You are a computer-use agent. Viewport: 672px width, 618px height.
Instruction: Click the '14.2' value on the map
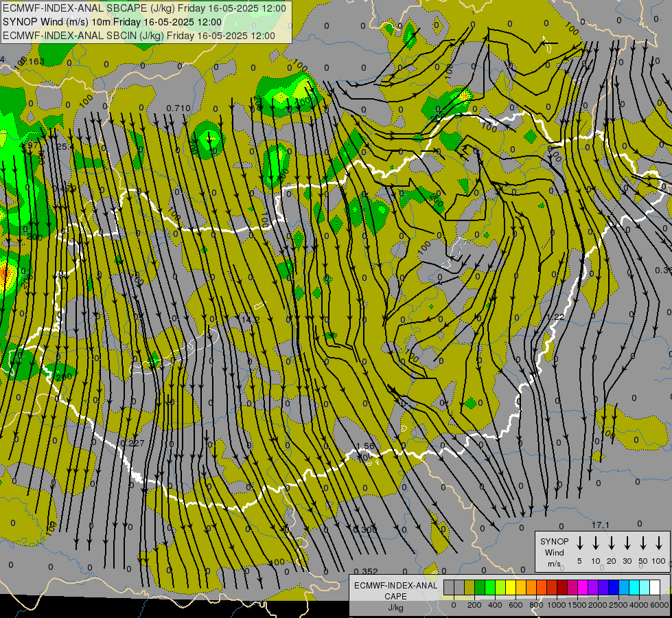tap(251, 319)
